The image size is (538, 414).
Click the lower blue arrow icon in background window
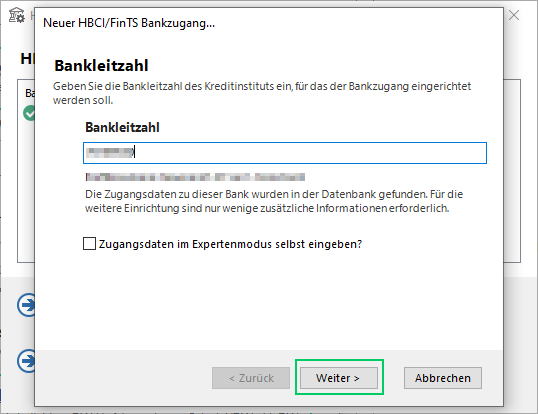26,360
